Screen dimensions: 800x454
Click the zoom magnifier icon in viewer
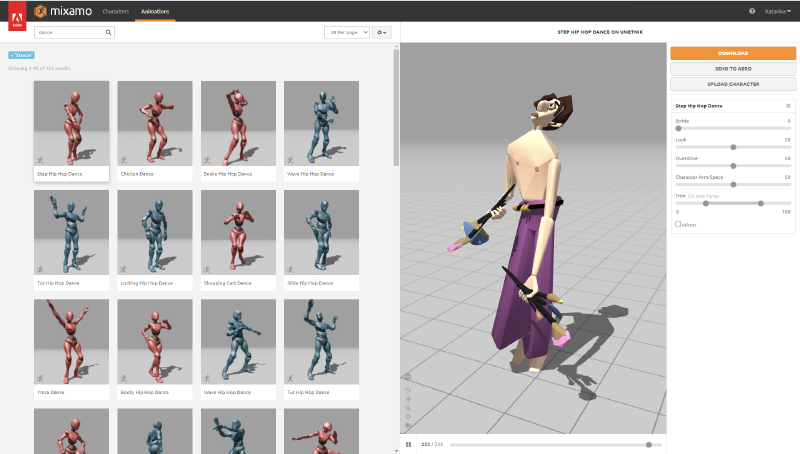coord(408,408)
